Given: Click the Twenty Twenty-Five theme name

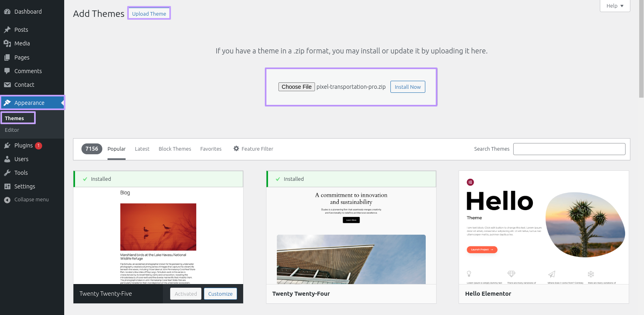Looking at the screenshot, I should point(106,294).
